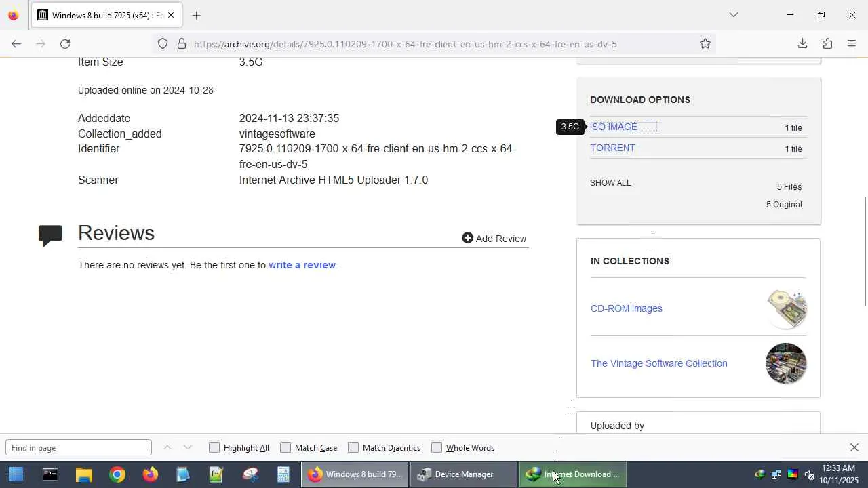868x488 pixels.
Task: Reload the current archive.org page
Action: (x=65, y=44)
